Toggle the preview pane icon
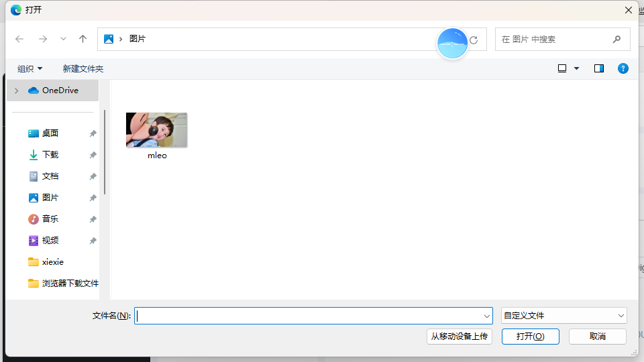This screenshot has height=362, width=644. (x=599, y=68)
